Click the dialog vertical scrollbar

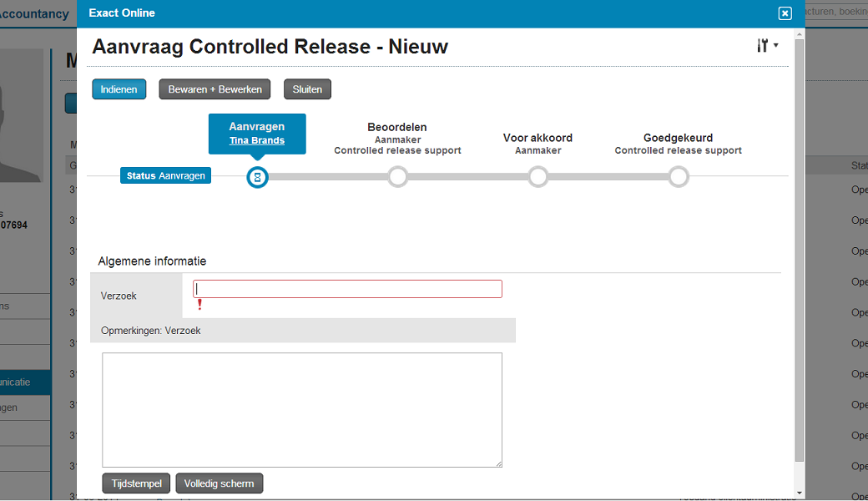(799, 250)
